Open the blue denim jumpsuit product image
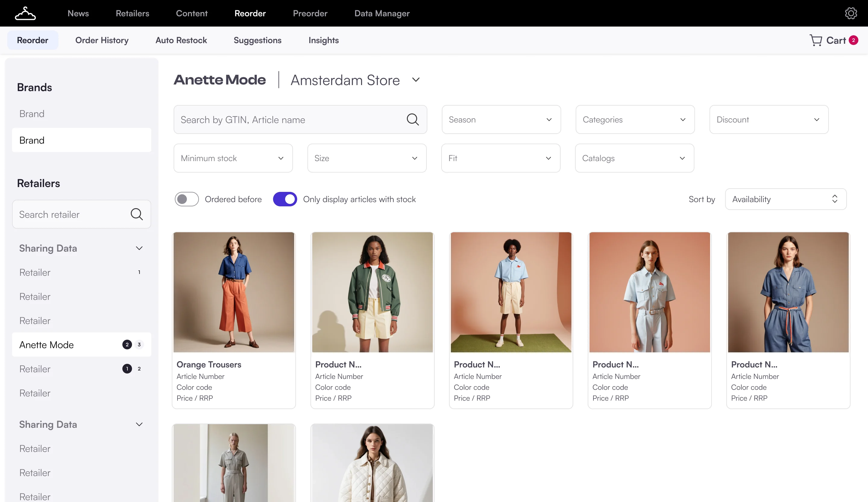 coord(788,292)
